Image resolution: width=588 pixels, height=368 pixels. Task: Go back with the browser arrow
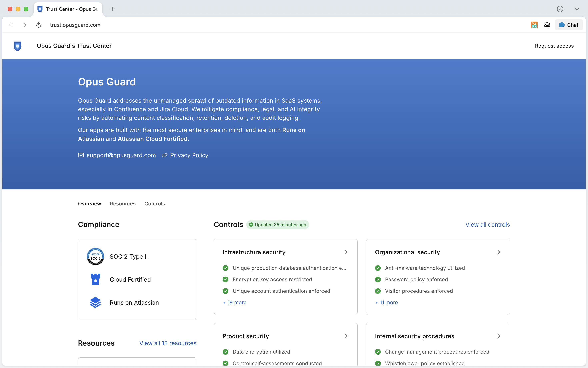11,25
